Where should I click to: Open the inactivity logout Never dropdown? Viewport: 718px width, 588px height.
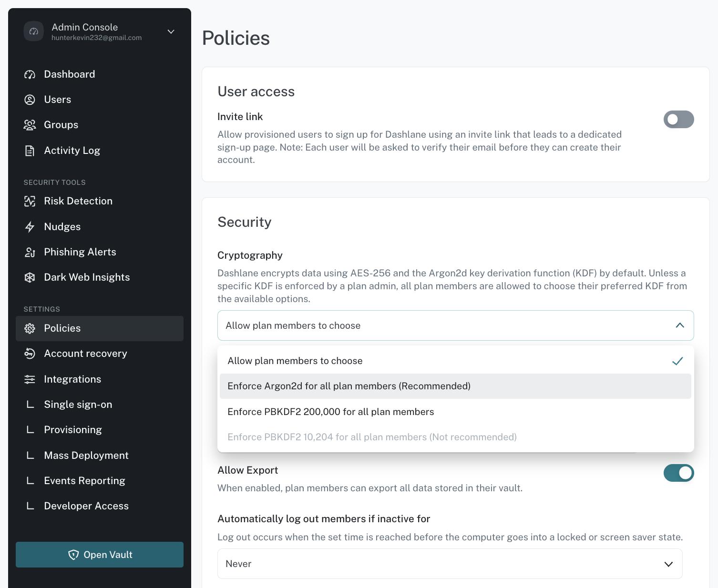click(450, 564)
